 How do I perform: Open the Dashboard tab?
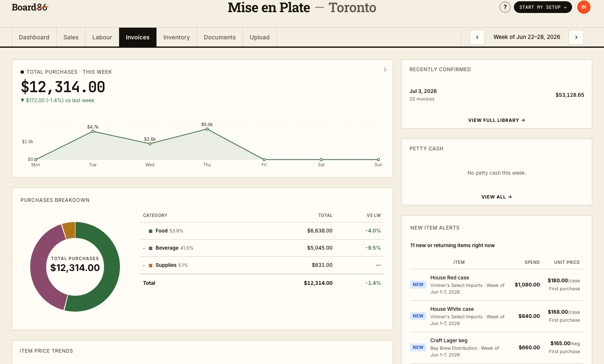tap(34, 37)
